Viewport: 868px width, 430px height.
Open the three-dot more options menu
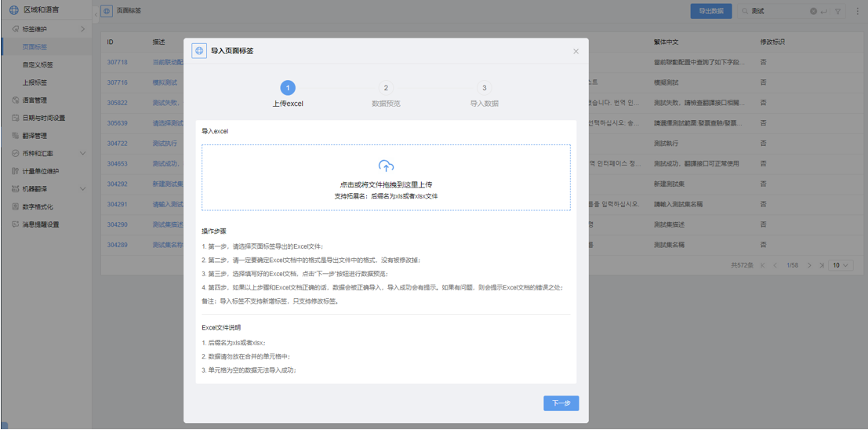tap(858, 11)
